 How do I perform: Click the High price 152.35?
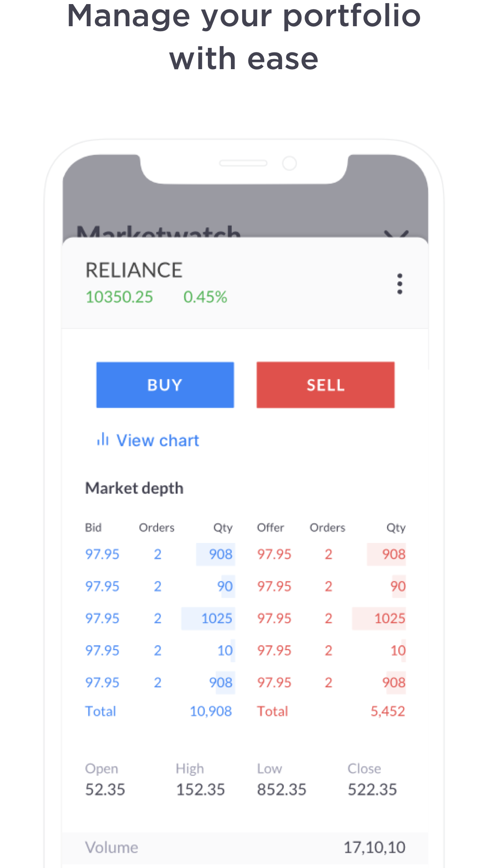click(x=200, y=790)
